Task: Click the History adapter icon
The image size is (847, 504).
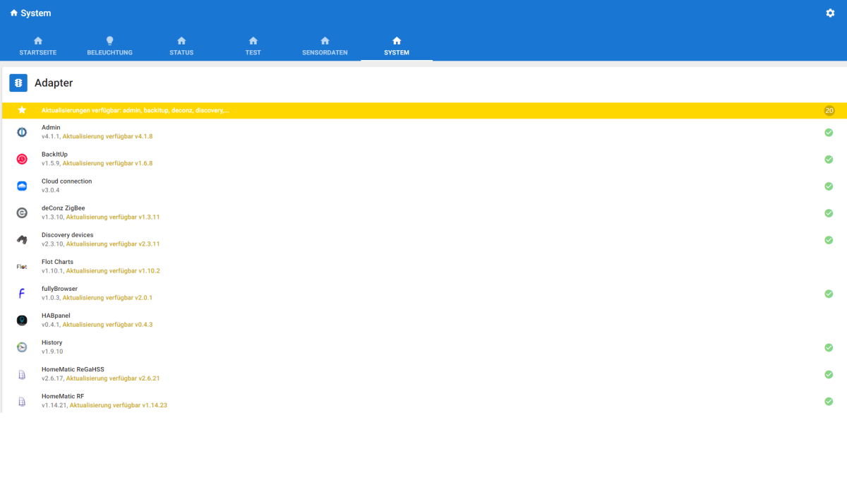Action: tap(22, 347)
